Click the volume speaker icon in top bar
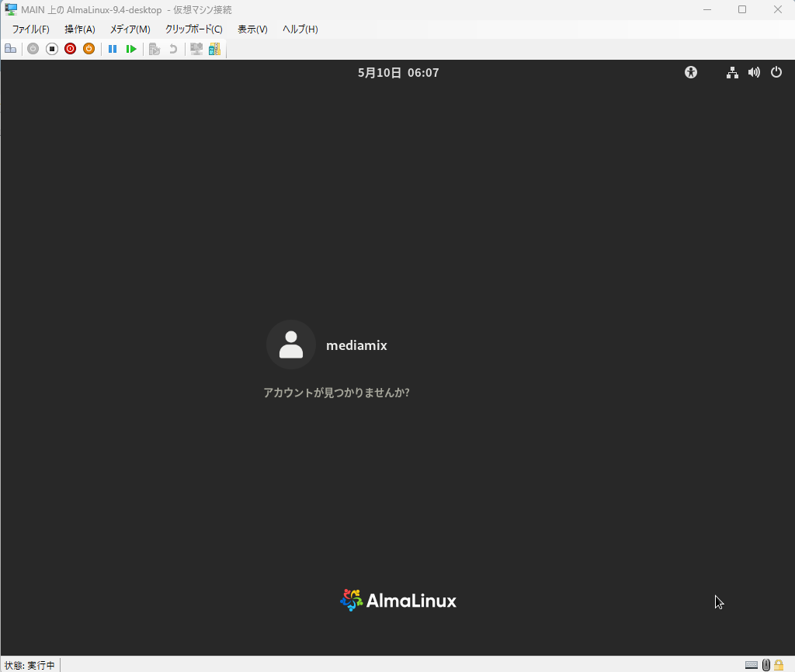The width and height of the screenshot is (795, 672). [x=754, y=72]
